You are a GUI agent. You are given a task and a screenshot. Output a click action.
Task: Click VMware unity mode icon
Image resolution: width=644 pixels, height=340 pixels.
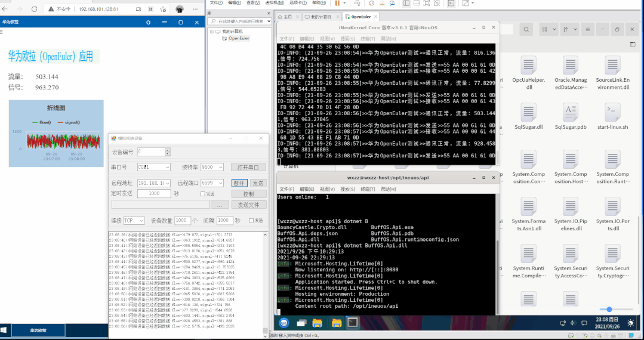pos(436,4)
